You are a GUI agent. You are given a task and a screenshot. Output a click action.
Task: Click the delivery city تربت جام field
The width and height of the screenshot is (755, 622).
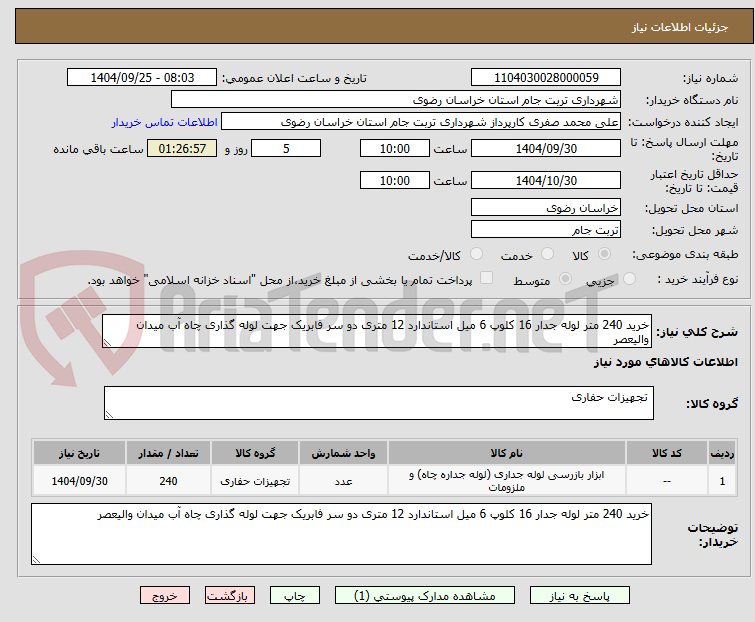pos(546,230)
